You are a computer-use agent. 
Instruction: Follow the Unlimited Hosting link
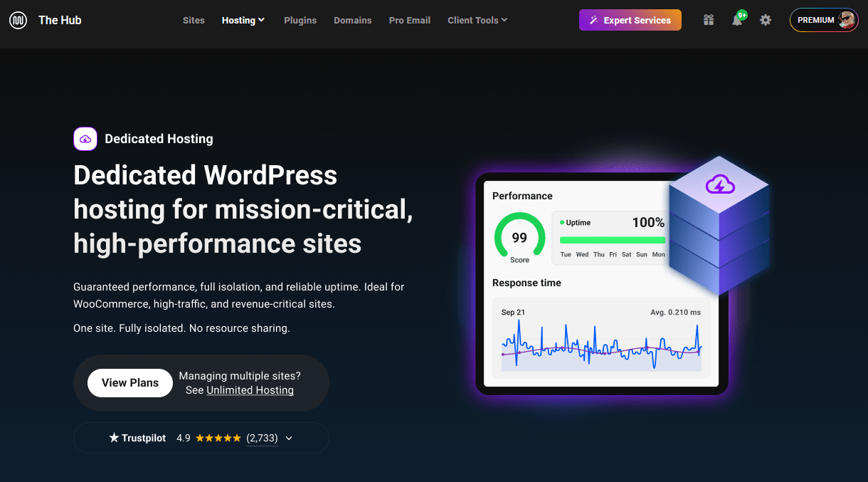coord(250,390)
